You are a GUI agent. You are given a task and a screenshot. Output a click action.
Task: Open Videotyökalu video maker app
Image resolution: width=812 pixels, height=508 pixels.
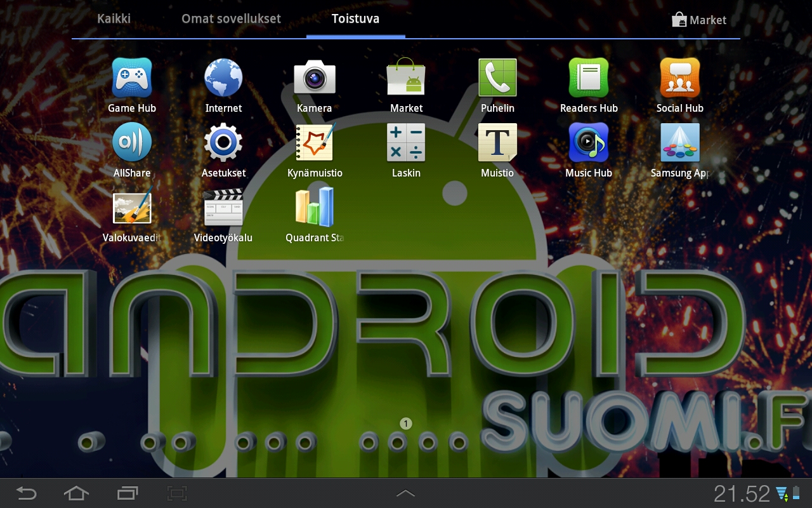[x=223, y=208]
